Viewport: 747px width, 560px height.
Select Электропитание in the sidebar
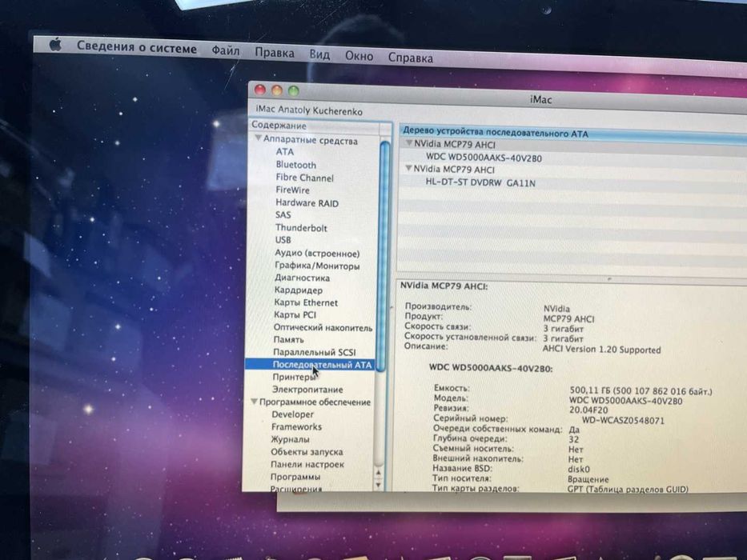(307, 390)
